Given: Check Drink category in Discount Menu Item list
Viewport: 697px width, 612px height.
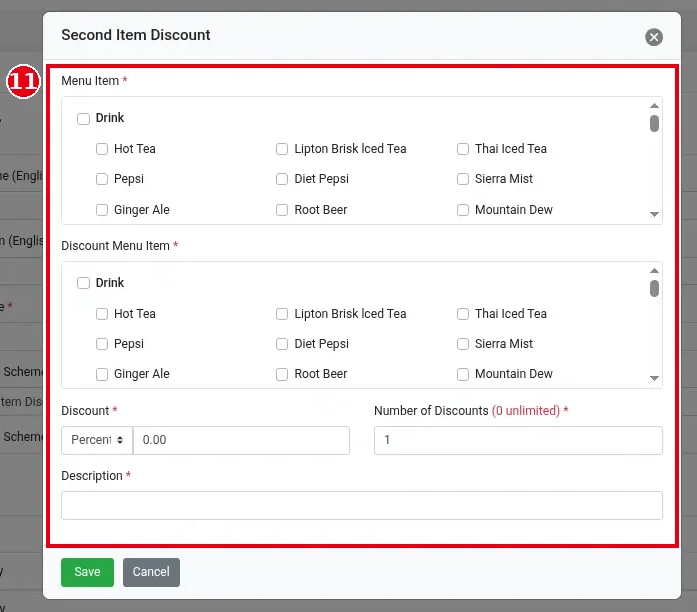Looking at the screenshot, I should tap(83, 283).
